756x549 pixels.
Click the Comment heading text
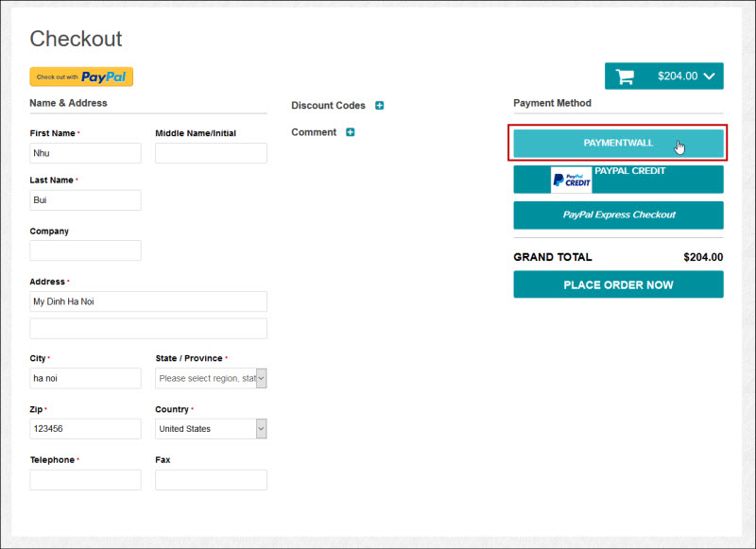tap(314, 132)
